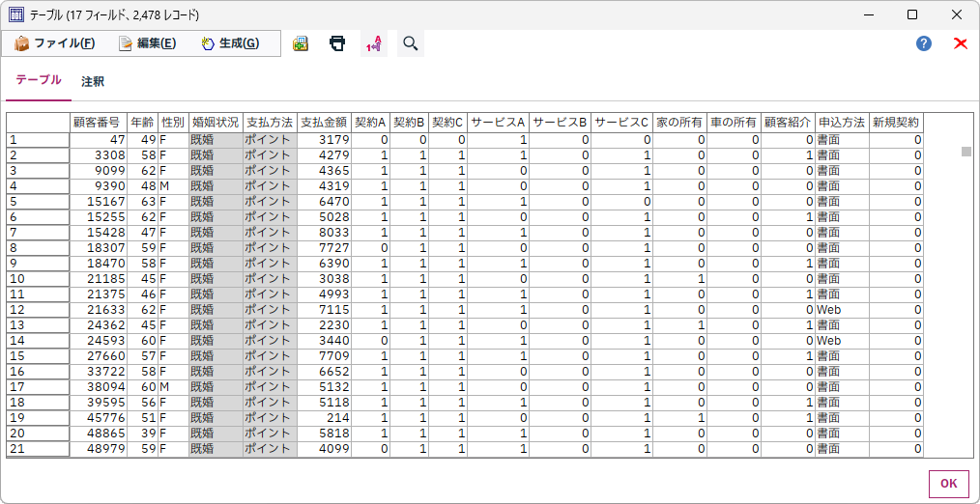Maximize the table window

(911, 14)
